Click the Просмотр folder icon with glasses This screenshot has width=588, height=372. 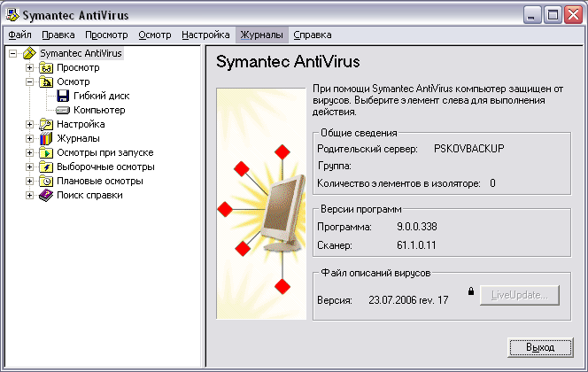[x=46, y=68]
